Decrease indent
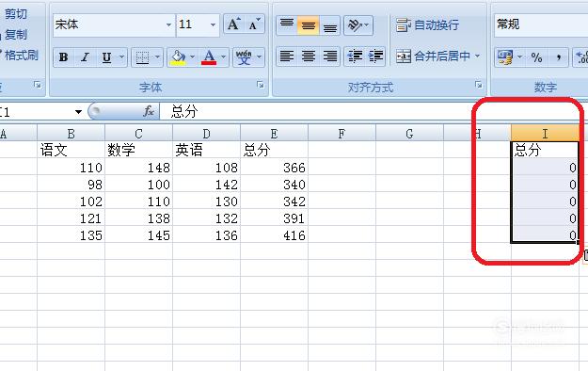The image size is (588, 371). (355, 56)
